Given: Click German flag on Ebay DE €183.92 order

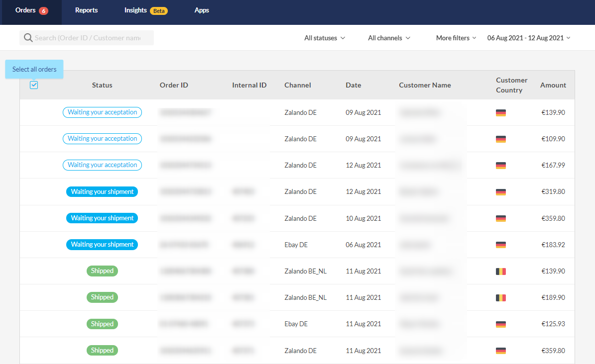Looking at the screenshot, I should point(500,245).
